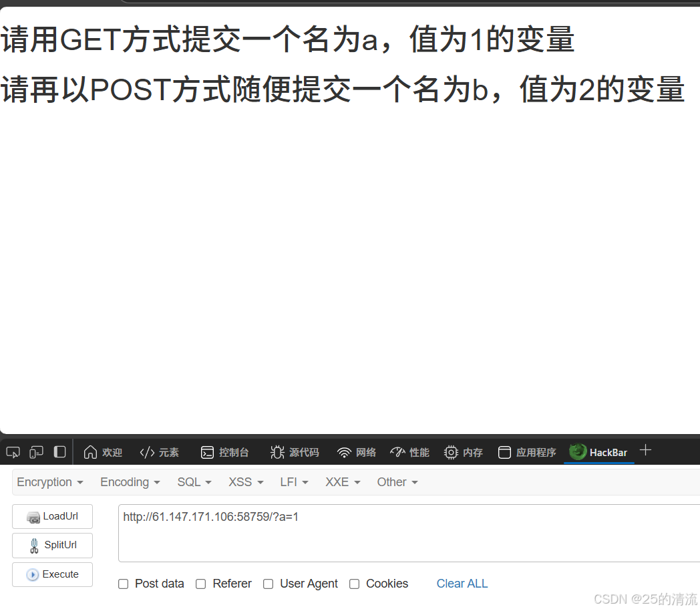This screenshot has width=700, height=611.
Task: Click the Execute play icon
Action: (x=32, y=574)
